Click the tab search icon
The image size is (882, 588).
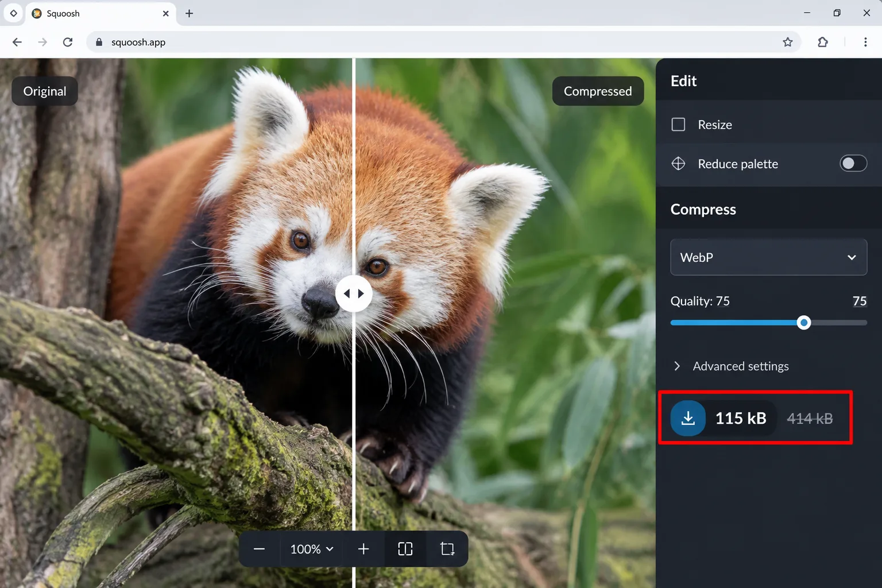(13, 13)
